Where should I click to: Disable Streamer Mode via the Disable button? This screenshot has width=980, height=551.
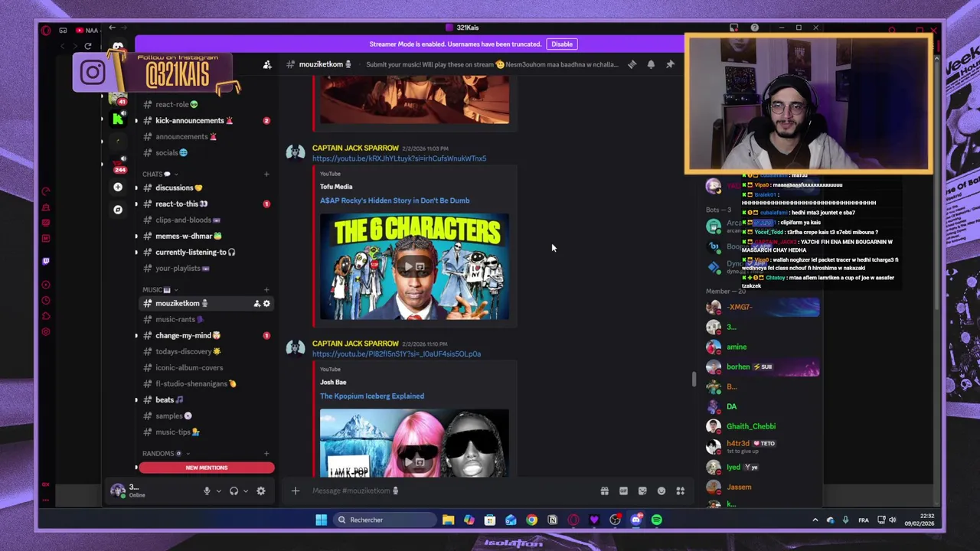click(x=561, y=44)
